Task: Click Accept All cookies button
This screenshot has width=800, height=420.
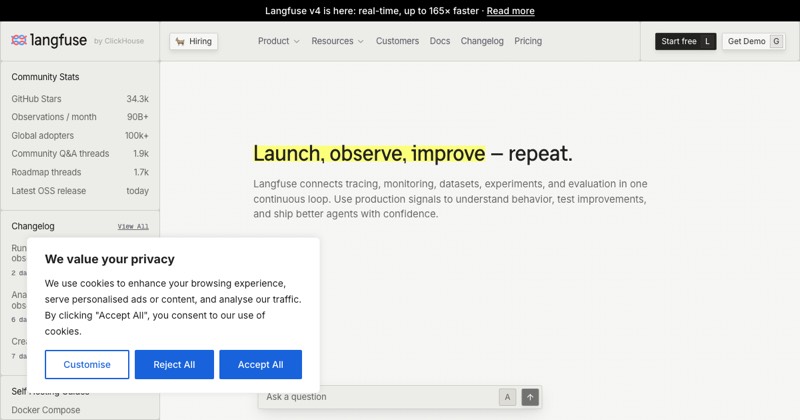Action: 260,364
